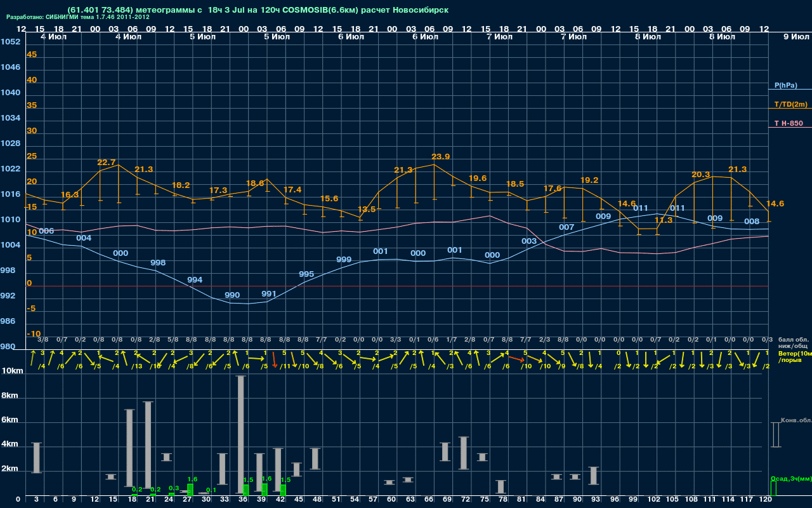Image resolution: width=812 pixels, height=508 pixels.
Task: Click the 19.2 temperature label
Action: coord(589,180)
